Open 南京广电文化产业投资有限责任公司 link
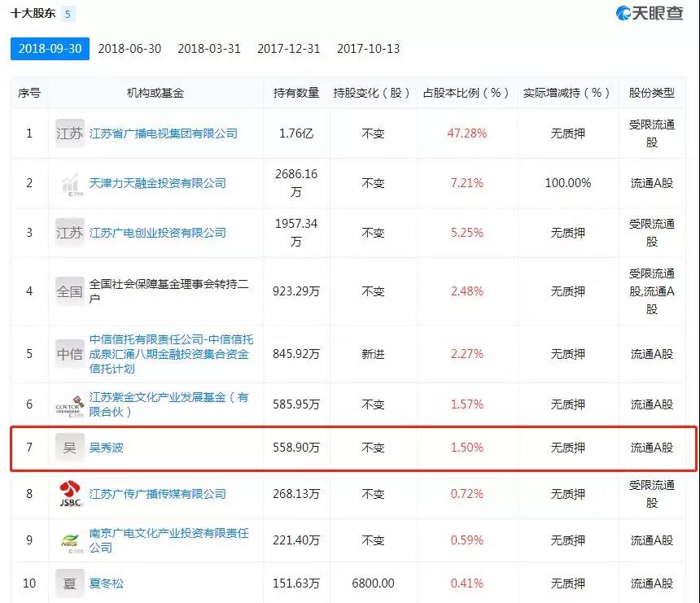 click(168, 540)
